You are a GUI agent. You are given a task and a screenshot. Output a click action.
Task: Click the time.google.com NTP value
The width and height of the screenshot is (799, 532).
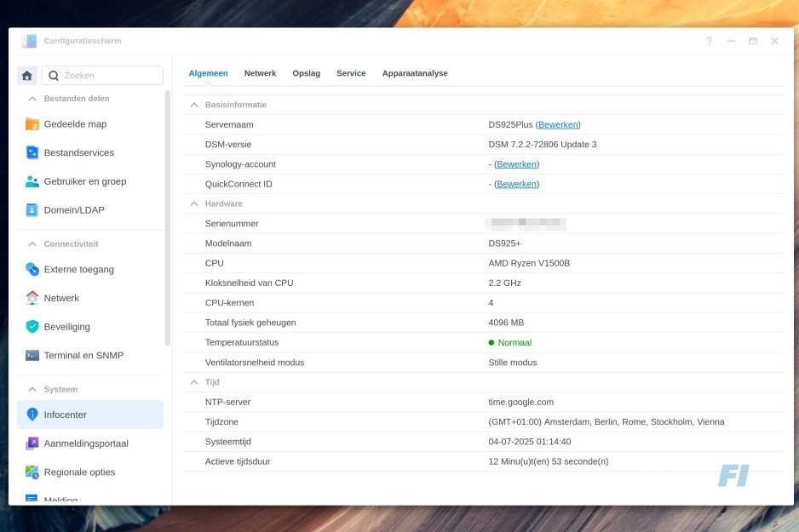(x=520, y=402)
